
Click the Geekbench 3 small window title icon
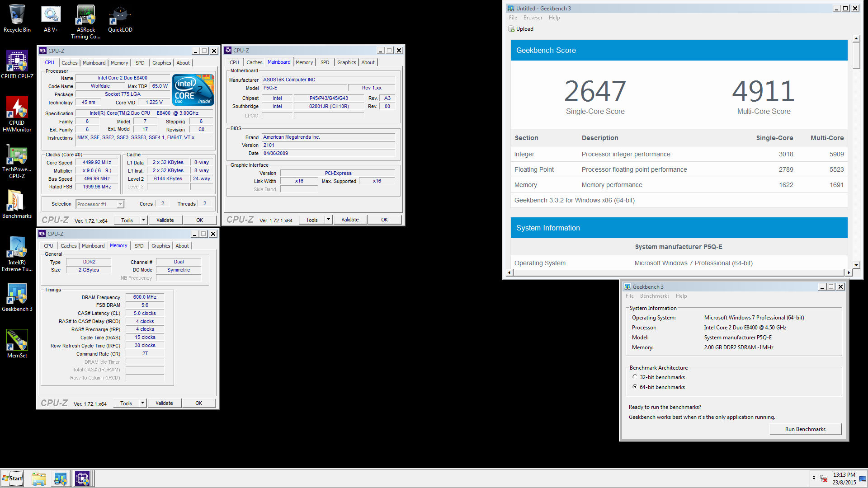coord(627,287)
